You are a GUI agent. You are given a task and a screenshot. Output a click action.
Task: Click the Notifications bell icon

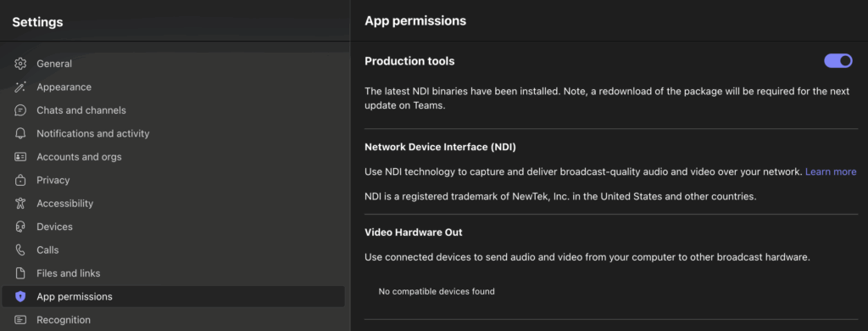tap(20, 133)
